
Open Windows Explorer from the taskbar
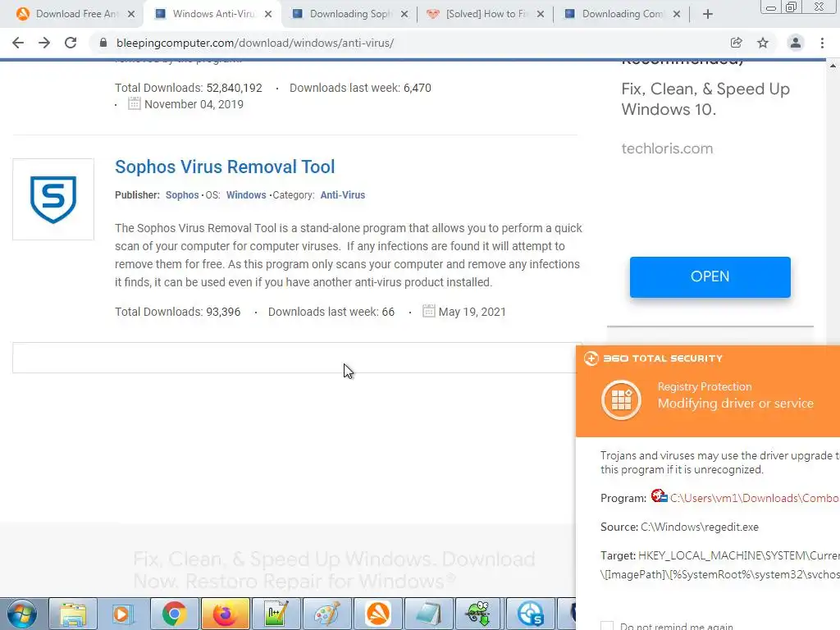pyautogui.click(x=73, y=614)
